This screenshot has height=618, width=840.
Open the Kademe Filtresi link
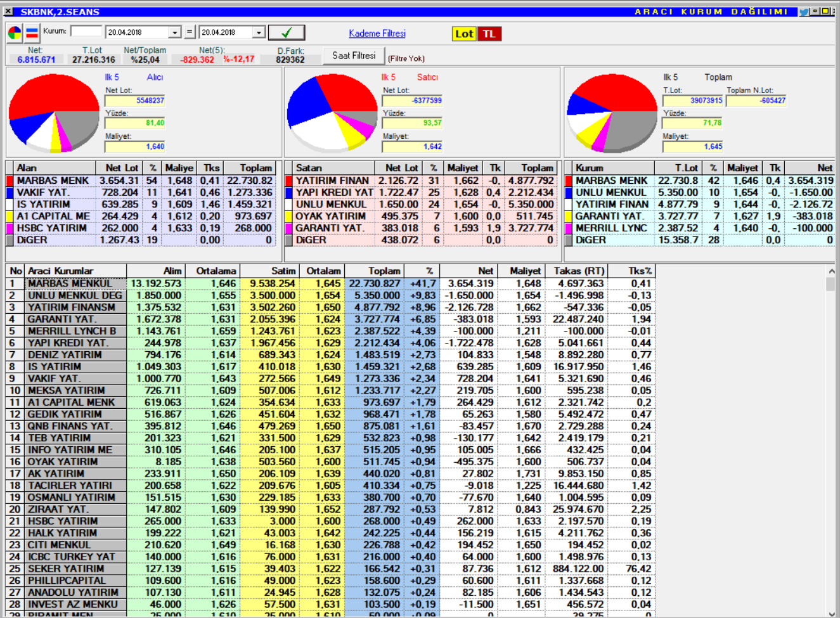point(377,34)
